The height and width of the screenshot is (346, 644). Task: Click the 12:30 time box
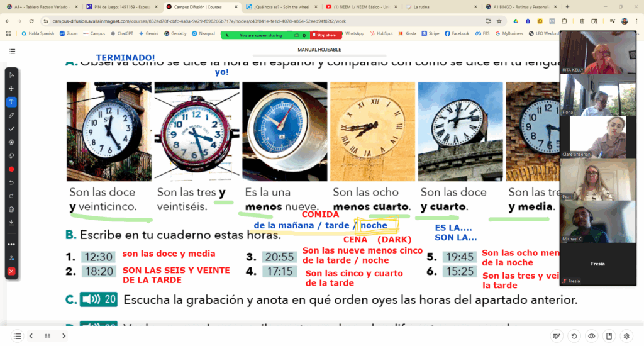click(98, 257)
